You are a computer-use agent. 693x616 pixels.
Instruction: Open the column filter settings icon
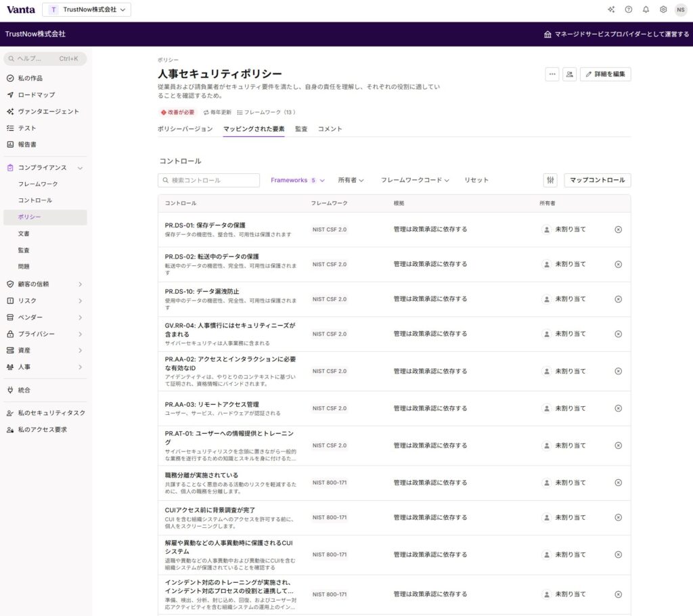tap(550, 180)
